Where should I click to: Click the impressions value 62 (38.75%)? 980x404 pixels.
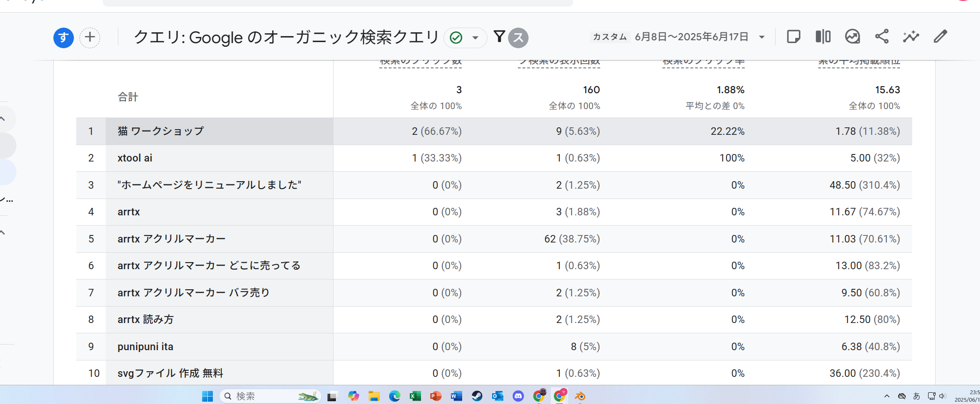click(572, 239)
